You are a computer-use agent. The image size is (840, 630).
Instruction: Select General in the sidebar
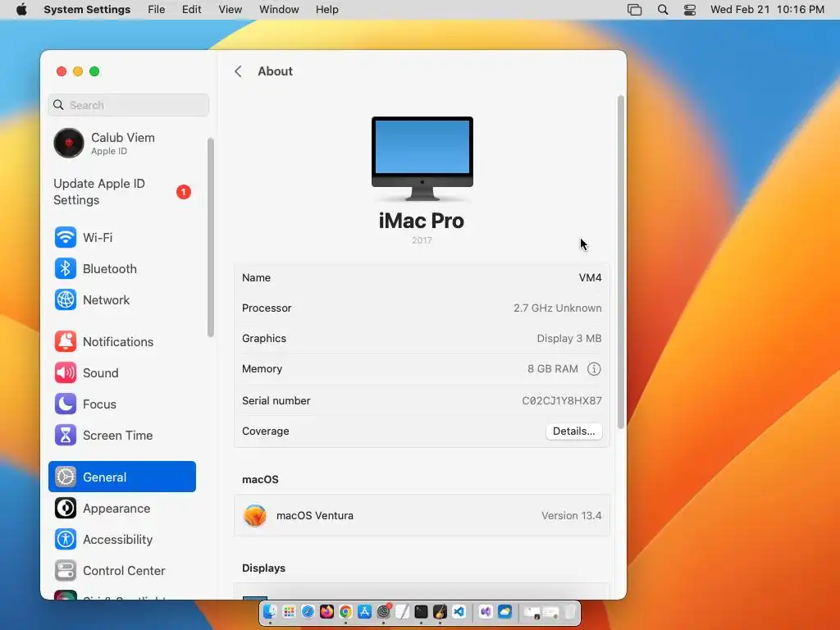122,477
